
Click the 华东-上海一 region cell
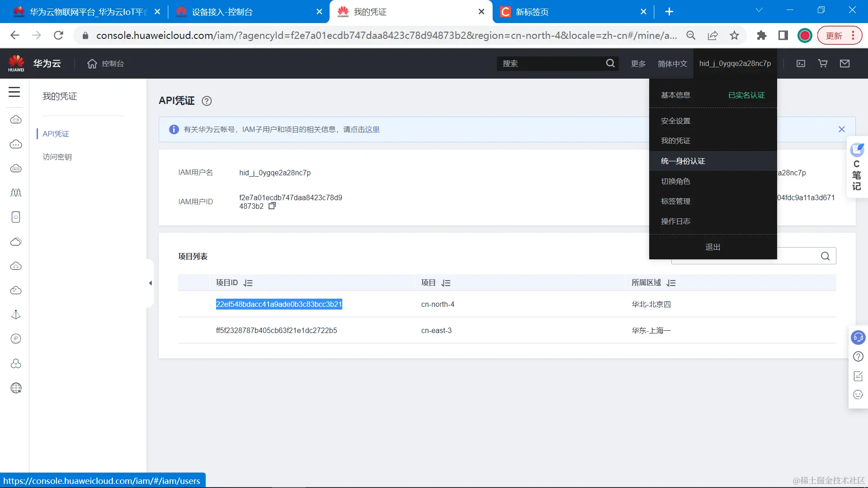(651, 330)
